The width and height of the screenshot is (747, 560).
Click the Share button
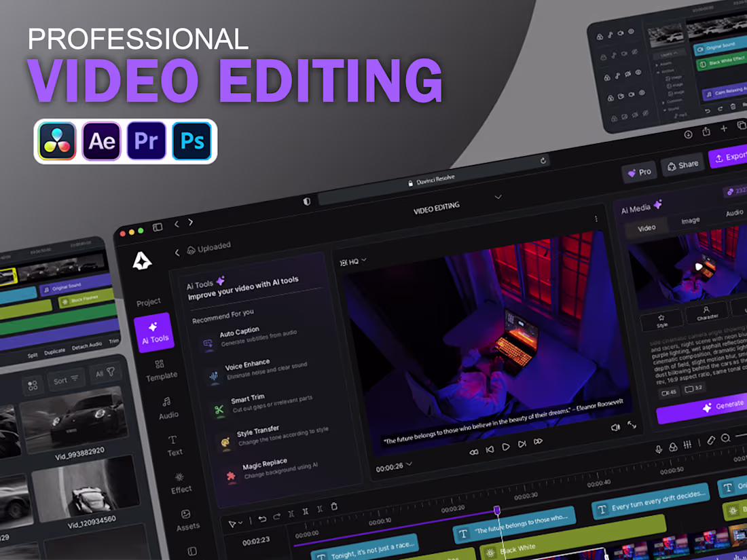point(682,165)
